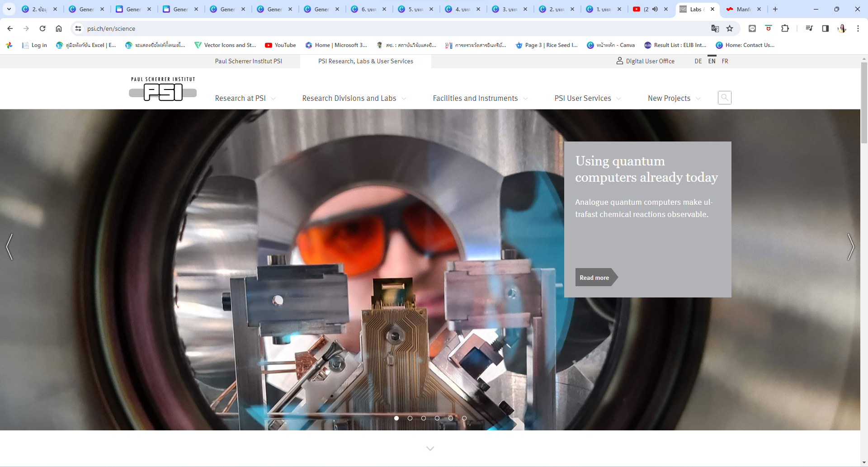868x467 pixels.
Task: Reload the page with the refresh icon
Action: [x=42, y=28]
